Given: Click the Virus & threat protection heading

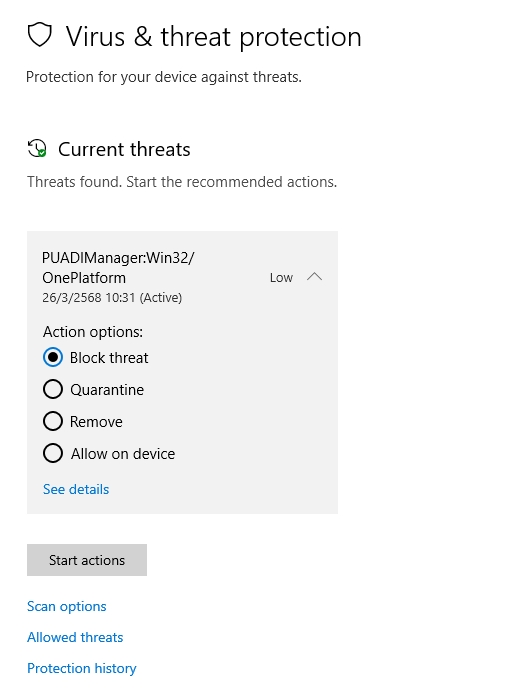Looking at the screenshot, I should click(214, 36).
